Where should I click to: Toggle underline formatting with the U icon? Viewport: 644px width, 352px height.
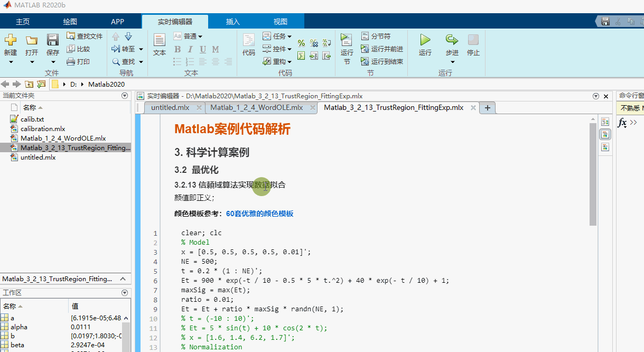202,49
